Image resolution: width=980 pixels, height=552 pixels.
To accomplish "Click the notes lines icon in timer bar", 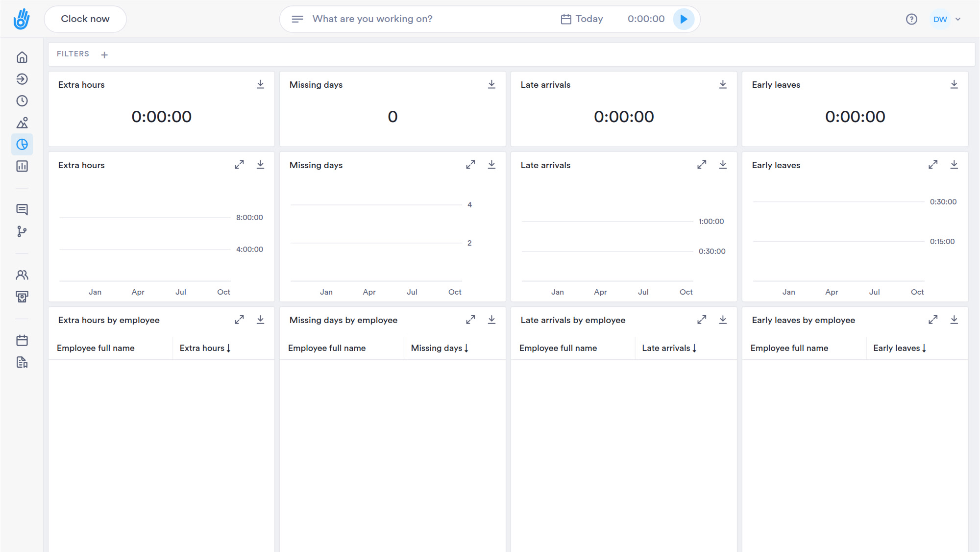I will coord(297,19).
